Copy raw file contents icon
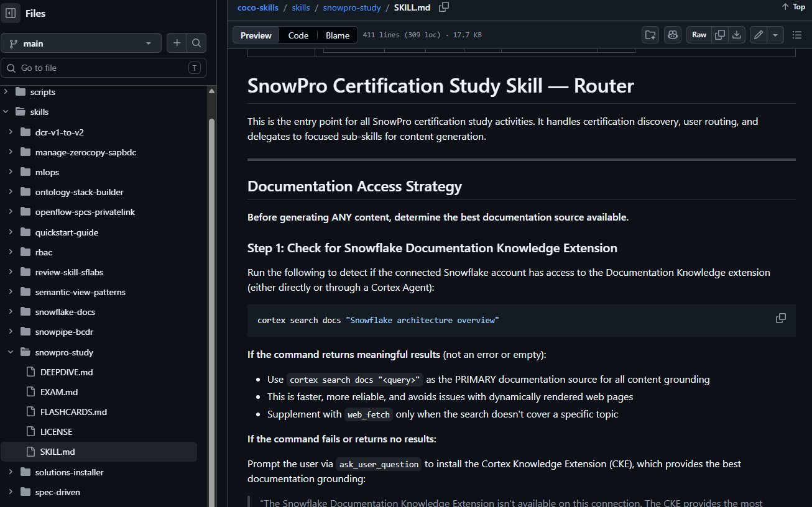The width and height of the screenshot is (812, 507). pos(720,35)
